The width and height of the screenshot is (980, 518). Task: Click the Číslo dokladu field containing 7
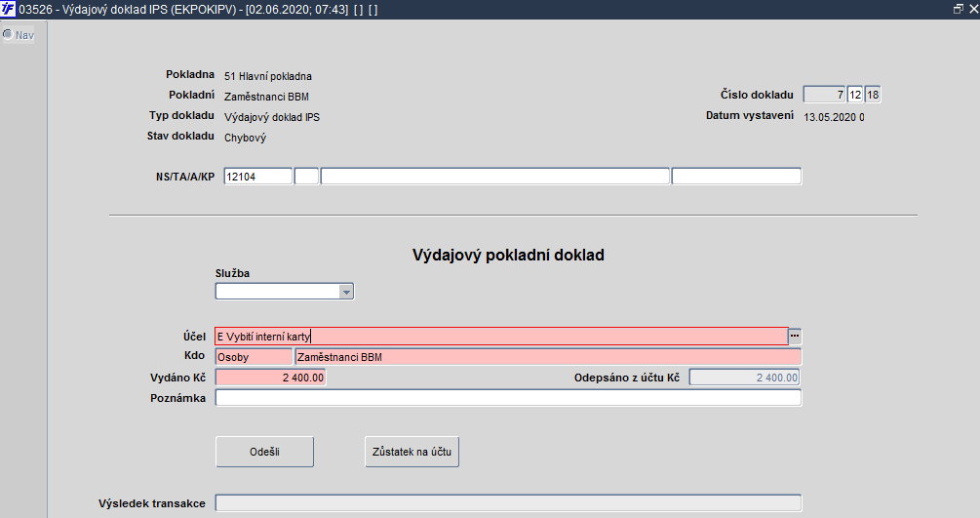[824, 95]
